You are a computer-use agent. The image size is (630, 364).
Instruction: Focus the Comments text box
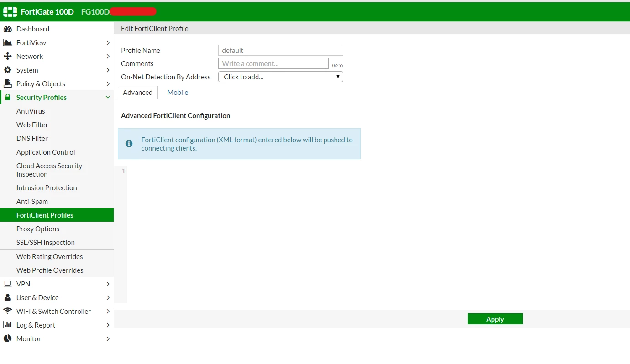point(273,63)
